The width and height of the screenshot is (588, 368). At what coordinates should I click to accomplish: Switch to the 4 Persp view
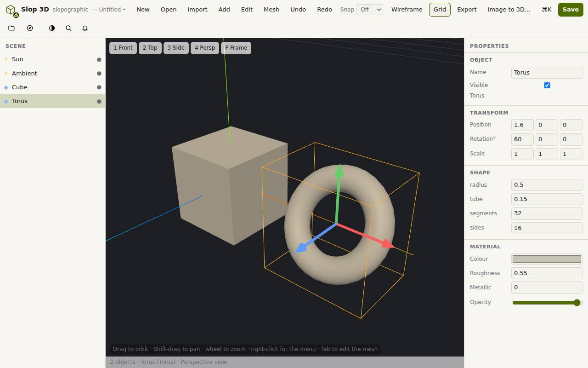click(x=205, y=48)
